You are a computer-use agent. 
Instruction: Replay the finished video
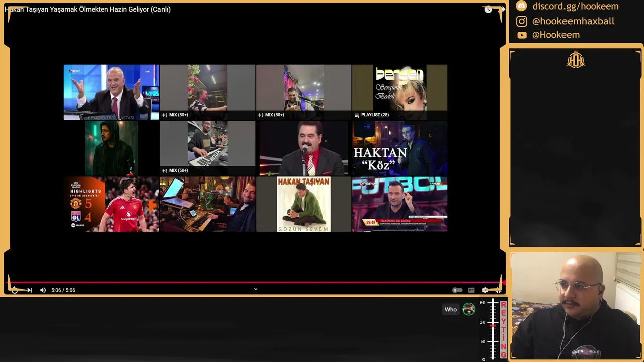15,290
